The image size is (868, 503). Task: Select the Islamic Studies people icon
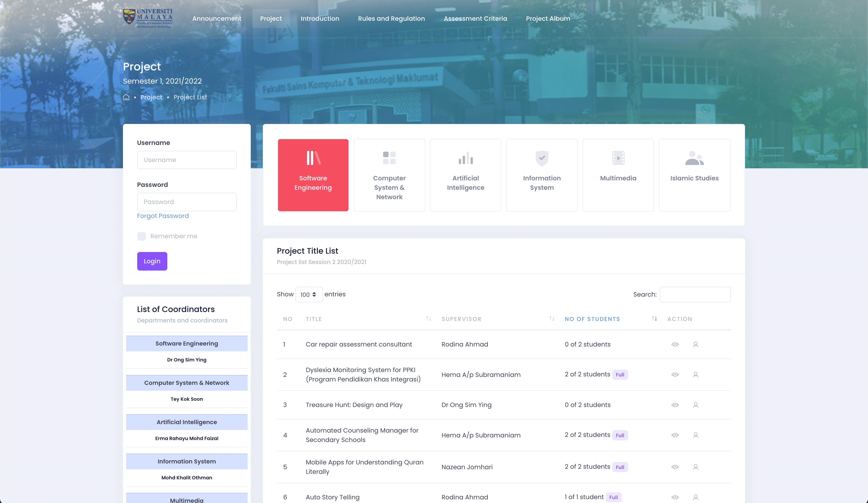click(694, 158)
